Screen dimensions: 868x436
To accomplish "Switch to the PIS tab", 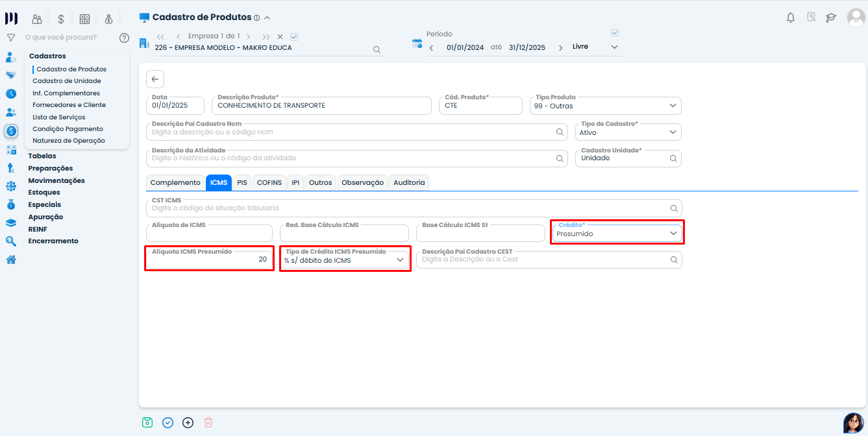I will (x=242, y=183).
